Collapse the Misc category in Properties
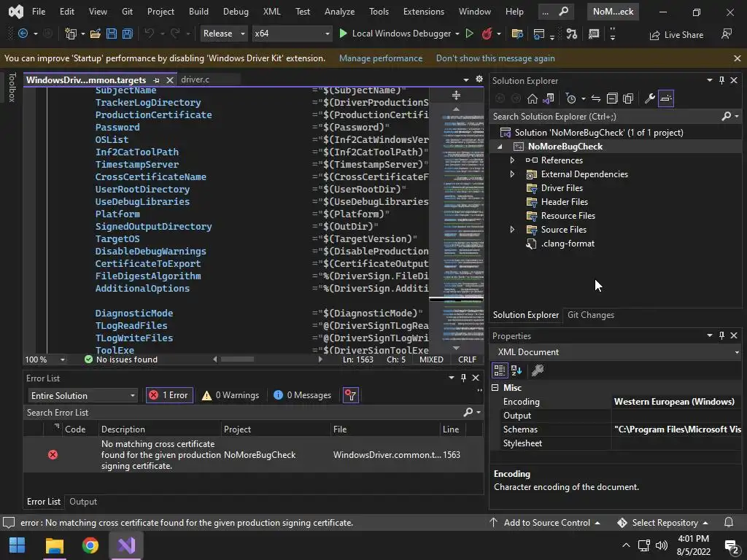Image resolution: width=747 pixels, height=560 pixels. pyautogui.click(x=495, y=388)
